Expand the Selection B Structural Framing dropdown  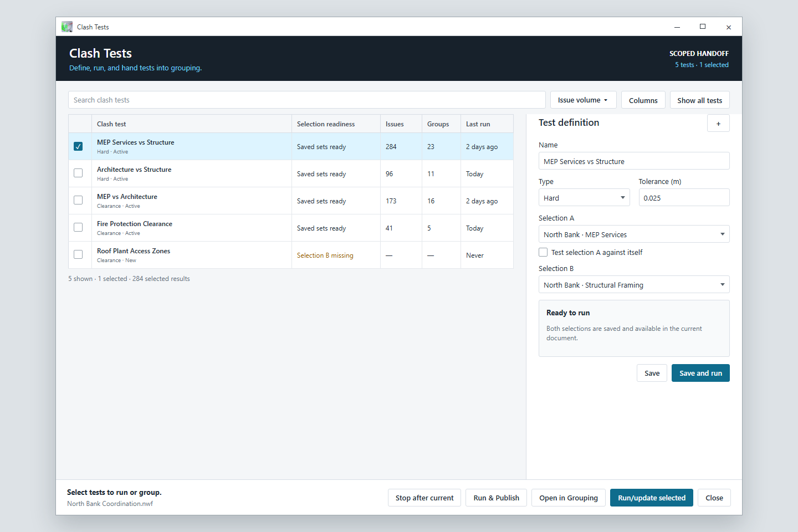(634, 285)
